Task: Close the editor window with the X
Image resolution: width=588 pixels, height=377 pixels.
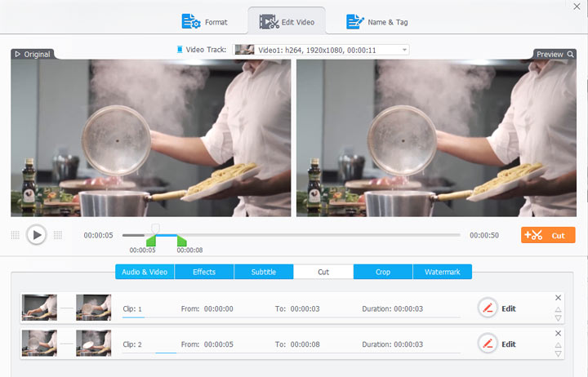Action: tap(577, 7)
